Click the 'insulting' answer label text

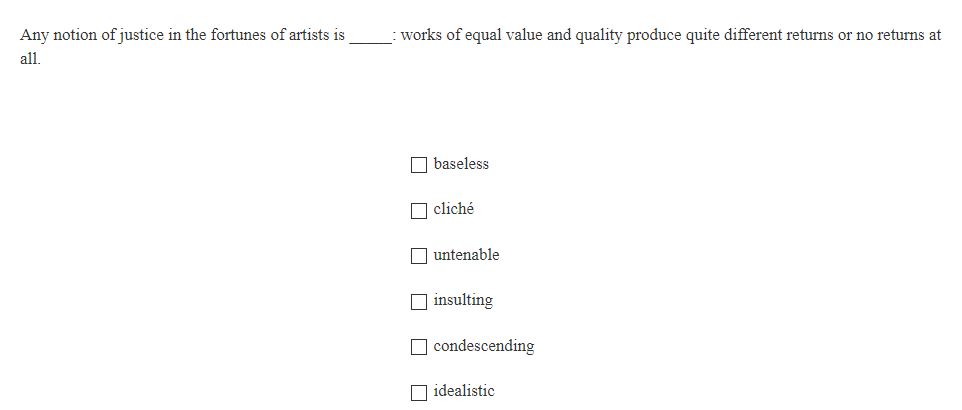click(x=463, y=301)
